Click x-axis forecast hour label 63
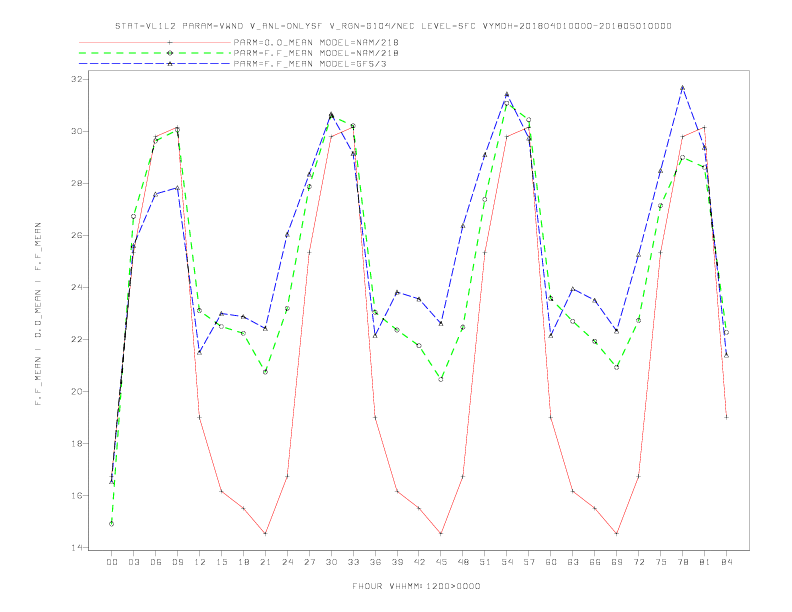Image resolution: width=792 pixels, height=612 pixels. (x=573, y=562)
